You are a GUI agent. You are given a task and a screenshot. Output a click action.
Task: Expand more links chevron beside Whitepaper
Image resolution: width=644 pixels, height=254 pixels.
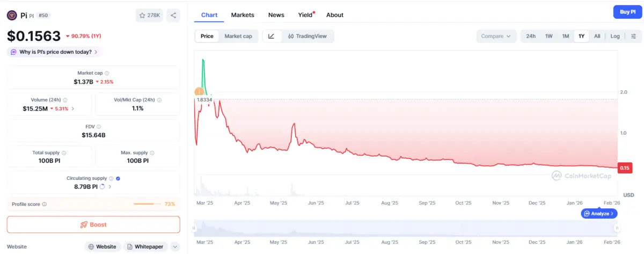(175, 247)
